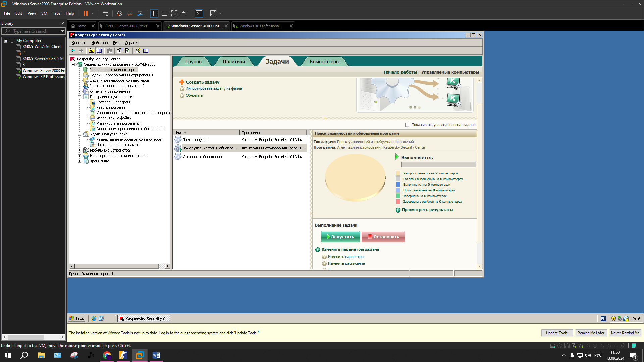Expand Нераспределенные компьютеры tree node
The image size is (644, 362).
(80, 156)
